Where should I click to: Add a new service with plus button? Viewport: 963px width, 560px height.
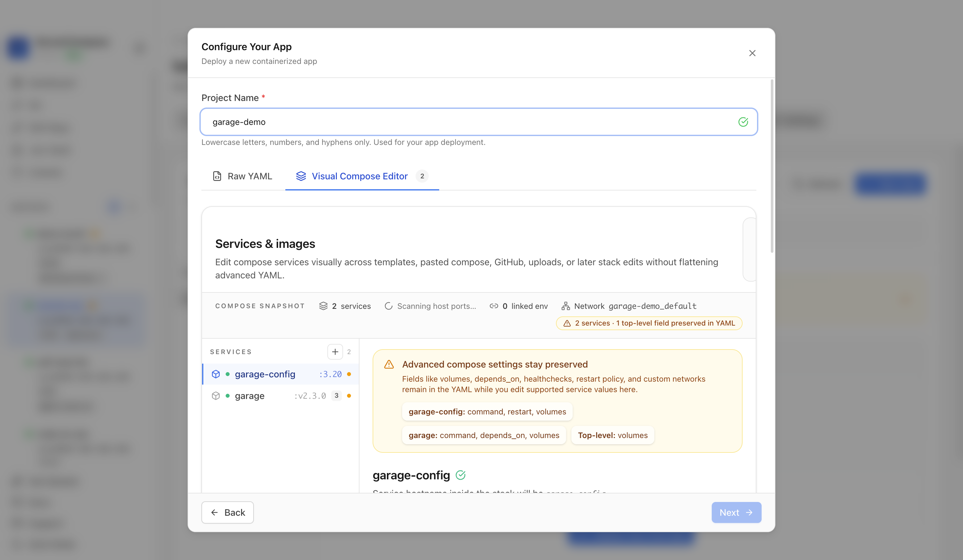tap(335, 351)
